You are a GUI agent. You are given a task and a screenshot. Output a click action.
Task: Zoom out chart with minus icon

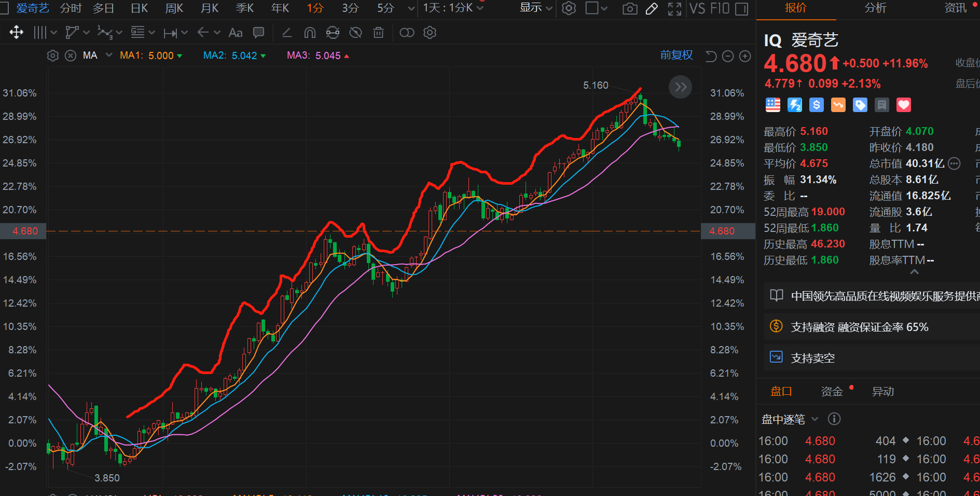tap(728, 56)
